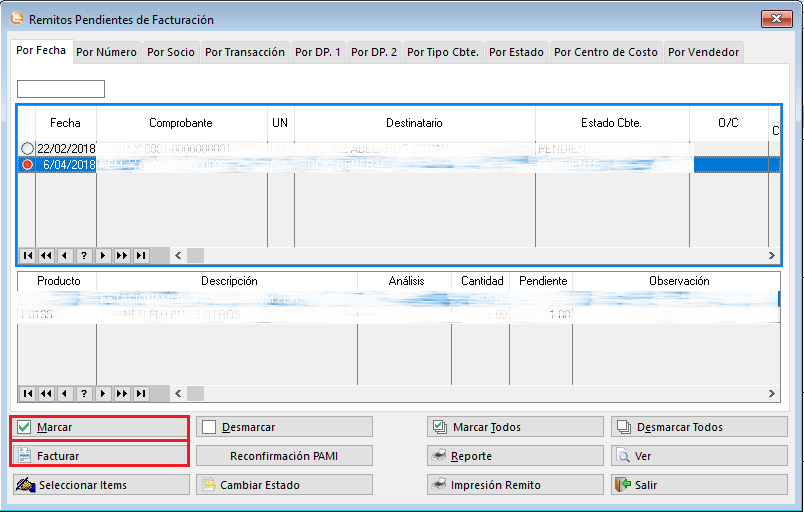Select the 6/04/2018 row radio marker
This screenshot has width=804, height=512.
point(27,165)
